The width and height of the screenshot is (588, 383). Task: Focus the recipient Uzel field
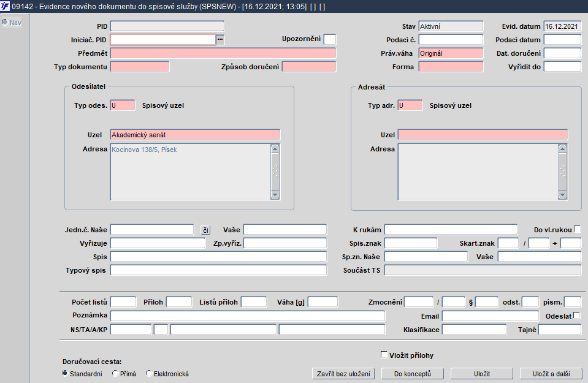[x=483, y=135]
